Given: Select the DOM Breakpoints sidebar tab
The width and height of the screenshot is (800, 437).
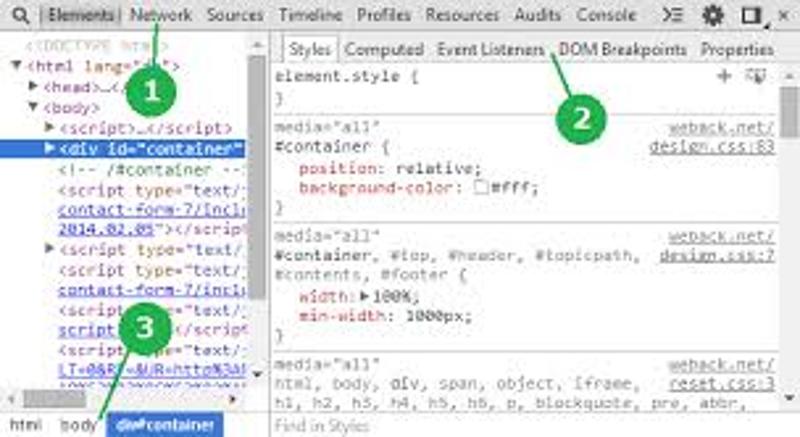Looking at the screenshot, I should point(622,49).
